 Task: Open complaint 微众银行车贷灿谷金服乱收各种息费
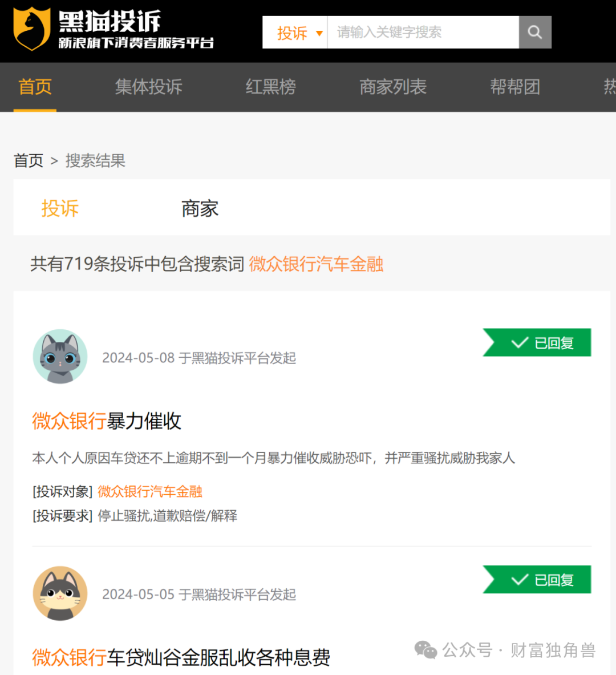pos(181,657)
